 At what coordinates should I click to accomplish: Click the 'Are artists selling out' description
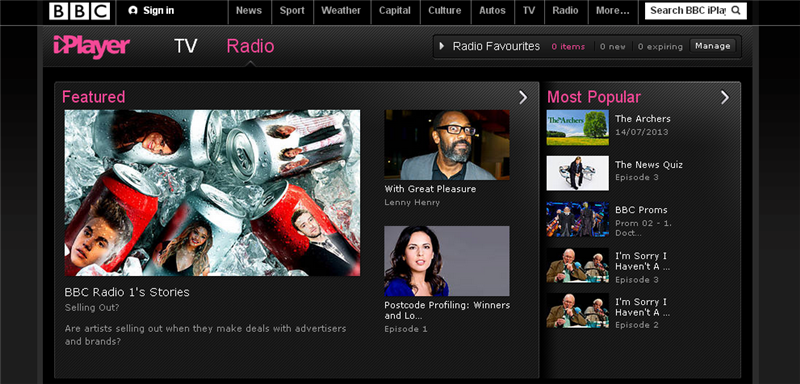206,335
